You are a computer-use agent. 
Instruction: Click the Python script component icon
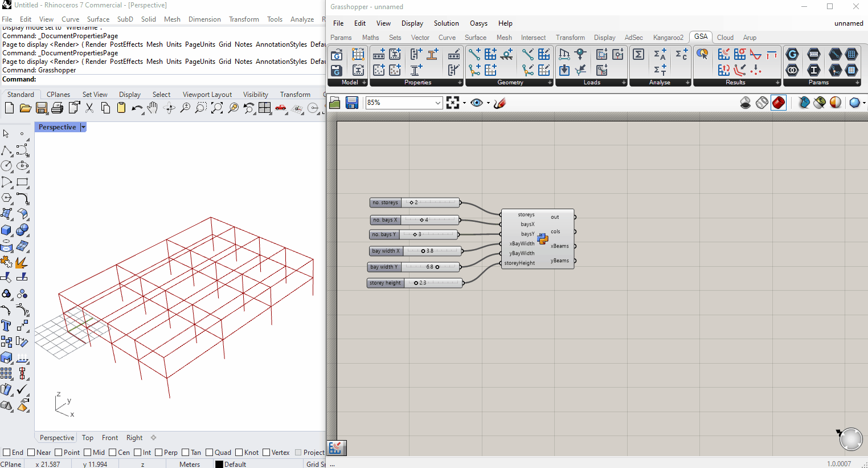tap(542, 239)
